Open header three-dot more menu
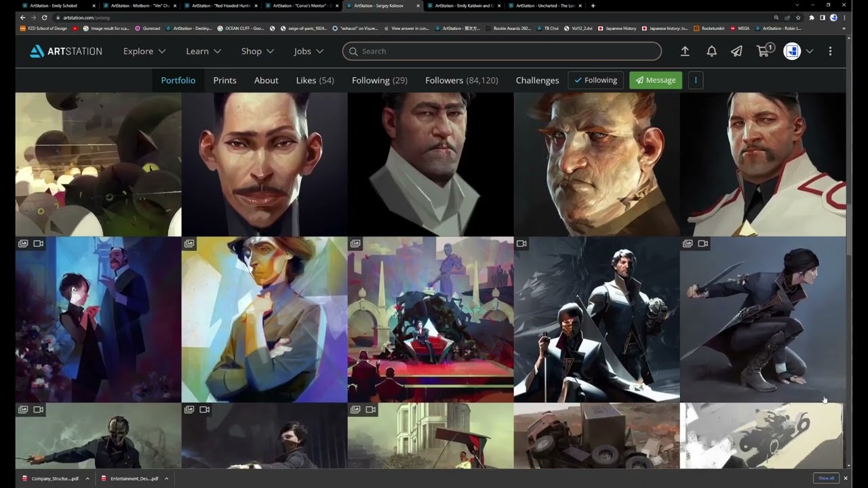Screen dimensions: 868x488 830,51
